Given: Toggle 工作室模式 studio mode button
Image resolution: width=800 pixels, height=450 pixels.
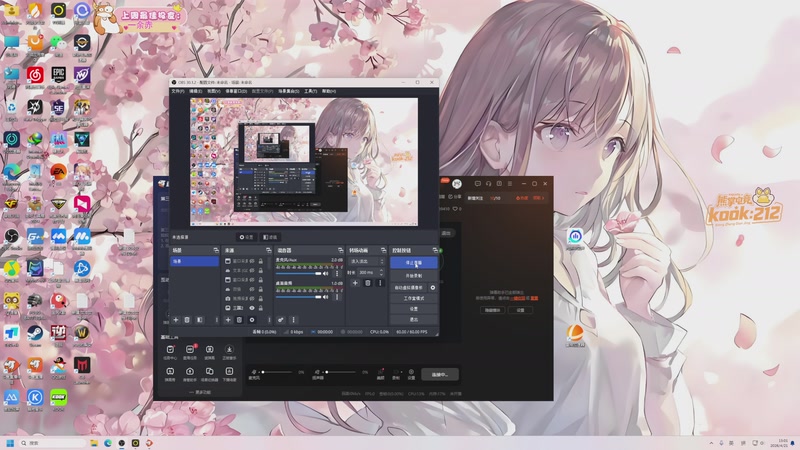Looking at the screenshot, I should pyautogui.click(x=414, y=298).
